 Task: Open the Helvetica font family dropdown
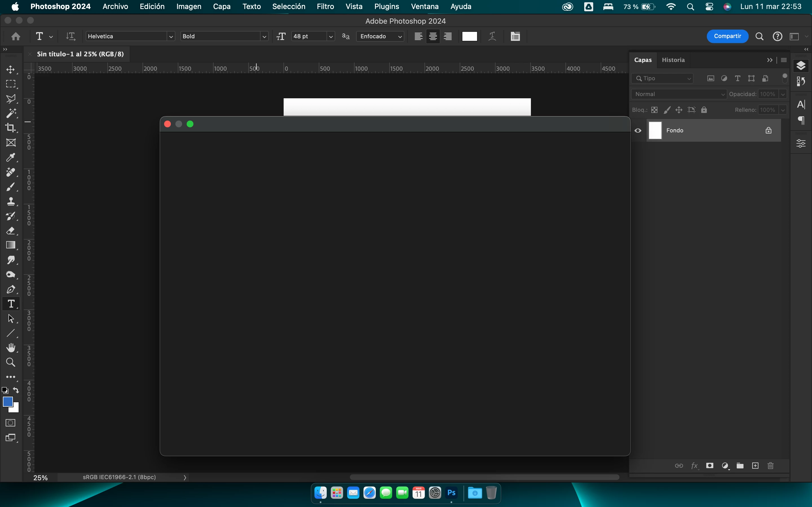coord(171,36)
